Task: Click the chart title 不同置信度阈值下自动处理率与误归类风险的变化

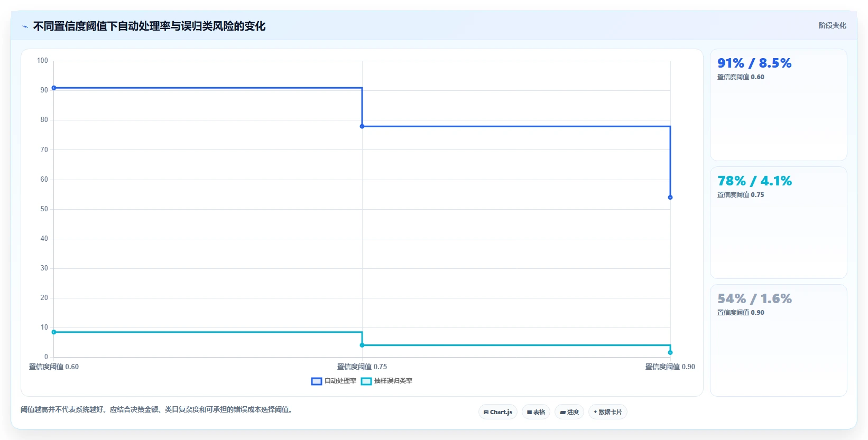Action: [150, 26]
